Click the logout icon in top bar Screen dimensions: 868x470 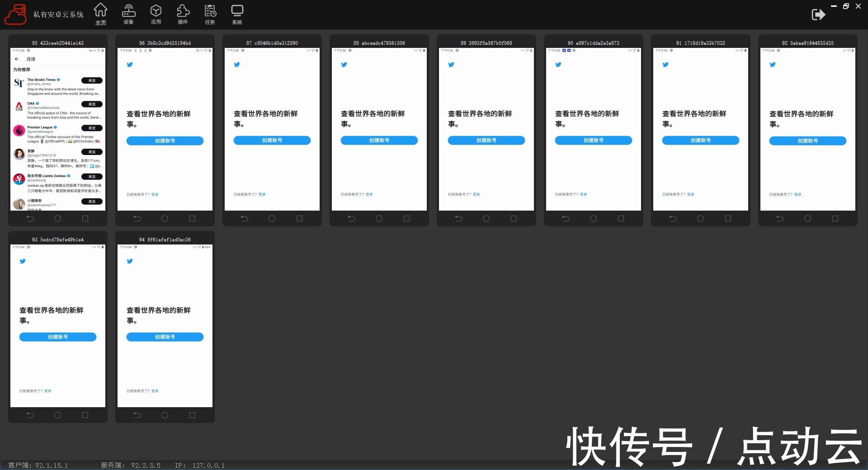818,14
